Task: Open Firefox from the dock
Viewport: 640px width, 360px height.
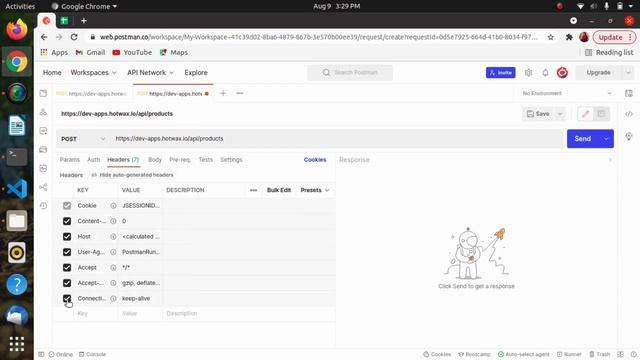Action: 17,29
